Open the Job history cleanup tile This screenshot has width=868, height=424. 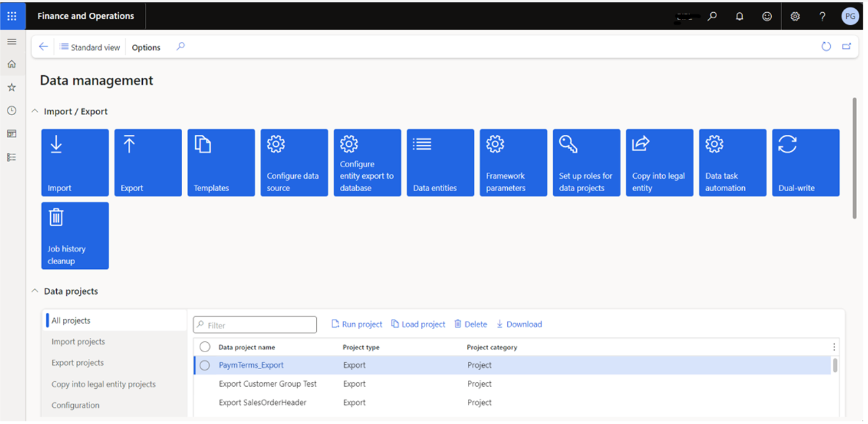click(x=74, y=236)
